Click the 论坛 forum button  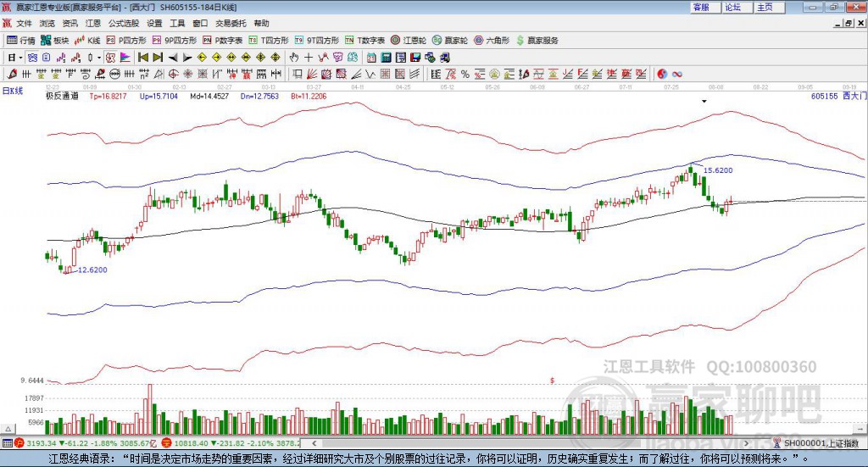click(733, 7)
